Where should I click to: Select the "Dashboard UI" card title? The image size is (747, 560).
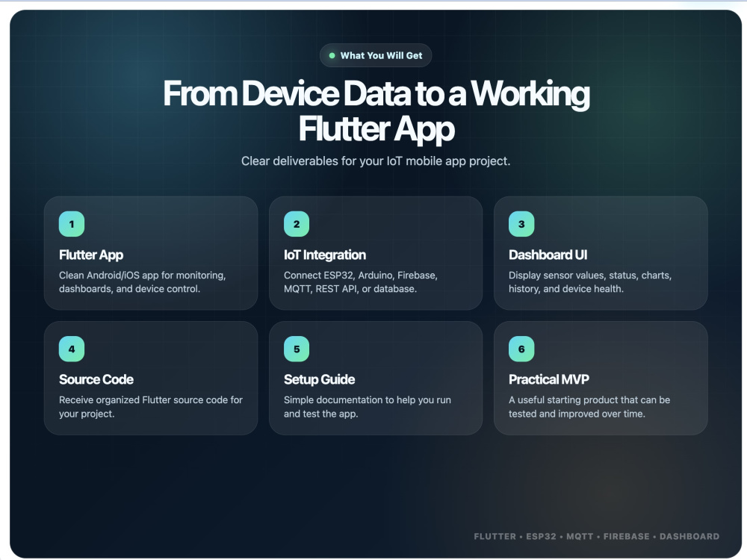(x=548, y=255)
